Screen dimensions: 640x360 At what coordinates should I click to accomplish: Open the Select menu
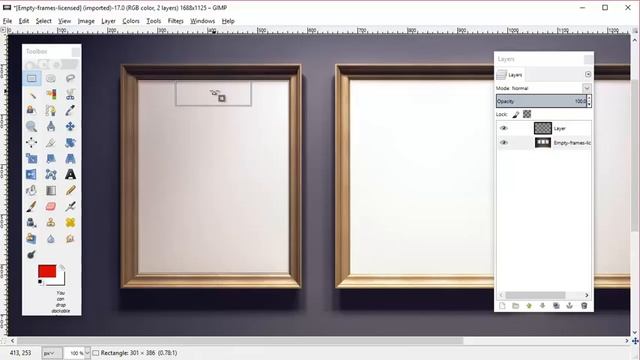point(43,21)
